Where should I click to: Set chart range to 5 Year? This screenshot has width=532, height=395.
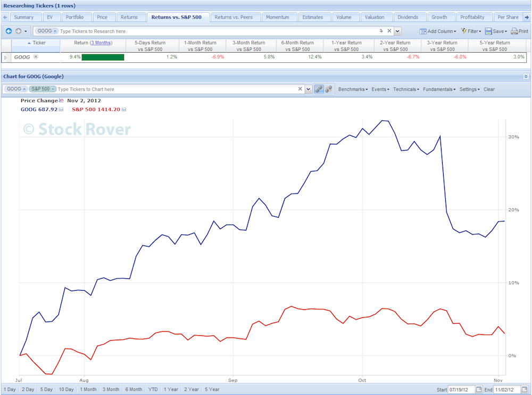pyautogui.click(x=212, y=390)
